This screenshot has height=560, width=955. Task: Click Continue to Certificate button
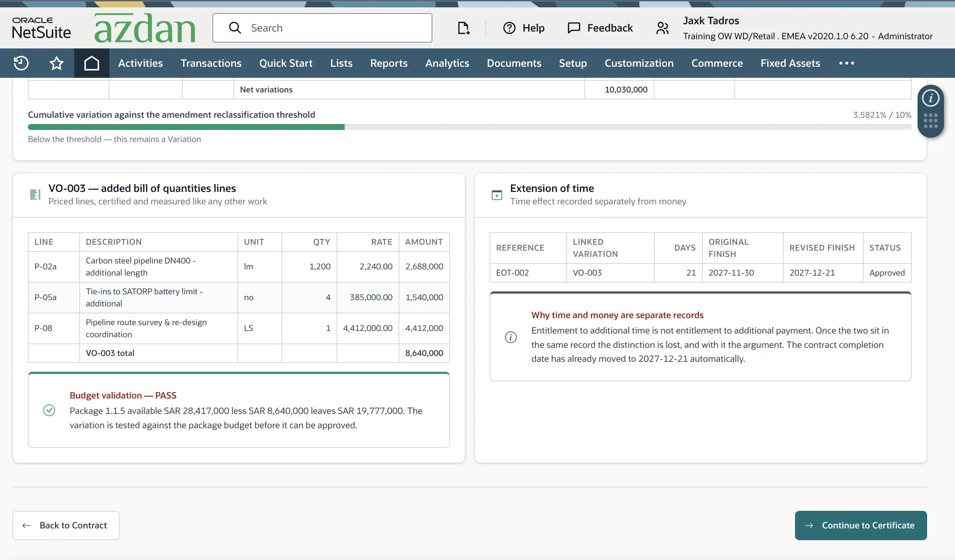click(861, 525)
